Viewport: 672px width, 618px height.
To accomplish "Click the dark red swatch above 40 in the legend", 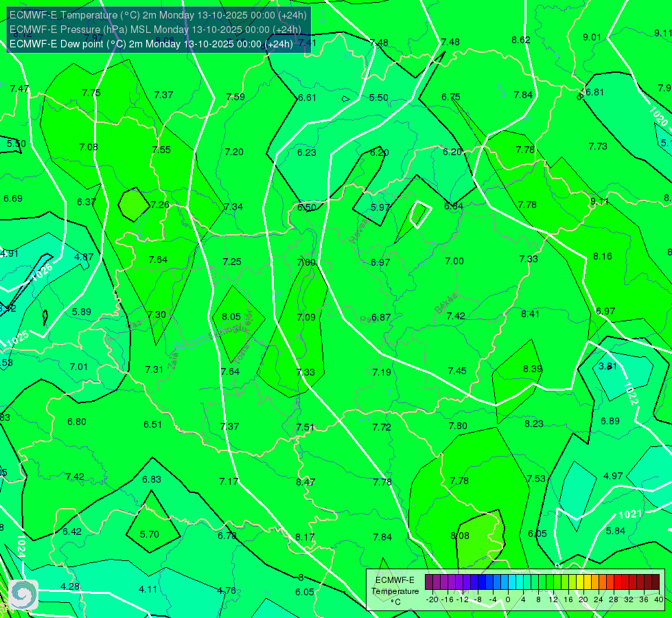I will (656, 582).
